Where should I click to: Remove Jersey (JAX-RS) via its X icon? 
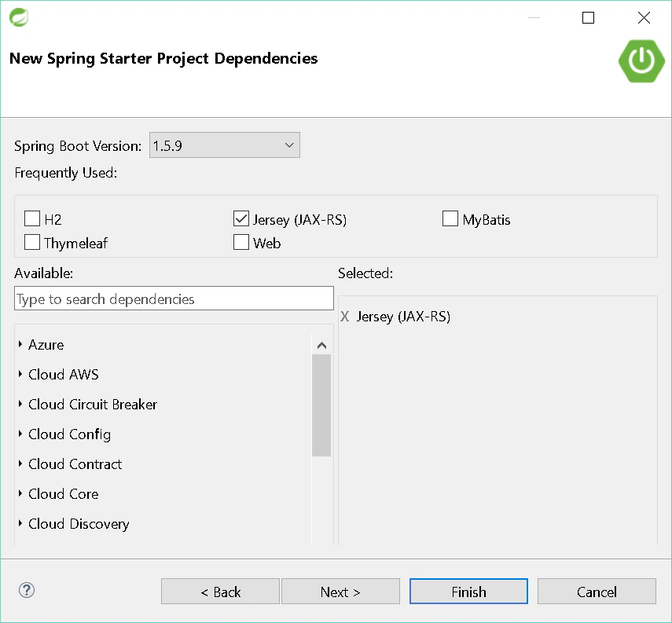(345, 317)
